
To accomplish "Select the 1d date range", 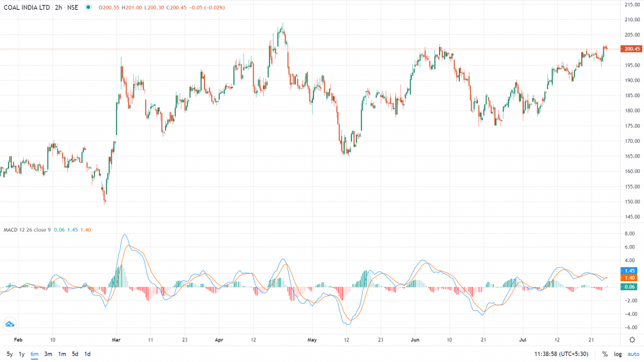I will point(87,354).
